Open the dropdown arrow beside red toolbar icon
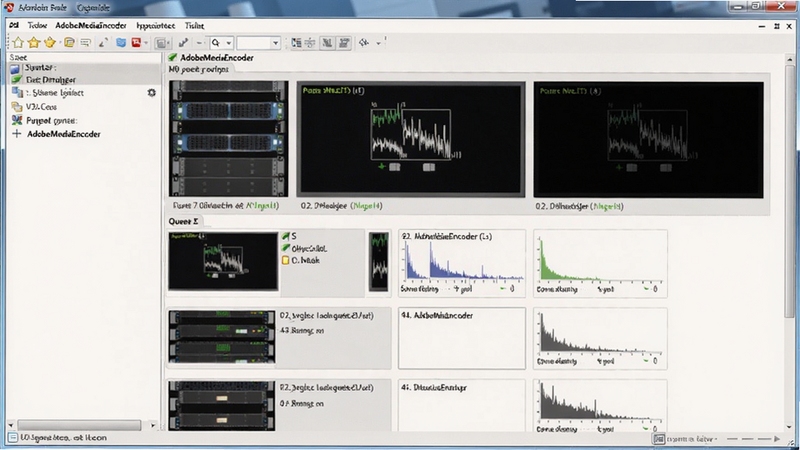This screenshot has height=450, width=800. [x=146, y=43]
